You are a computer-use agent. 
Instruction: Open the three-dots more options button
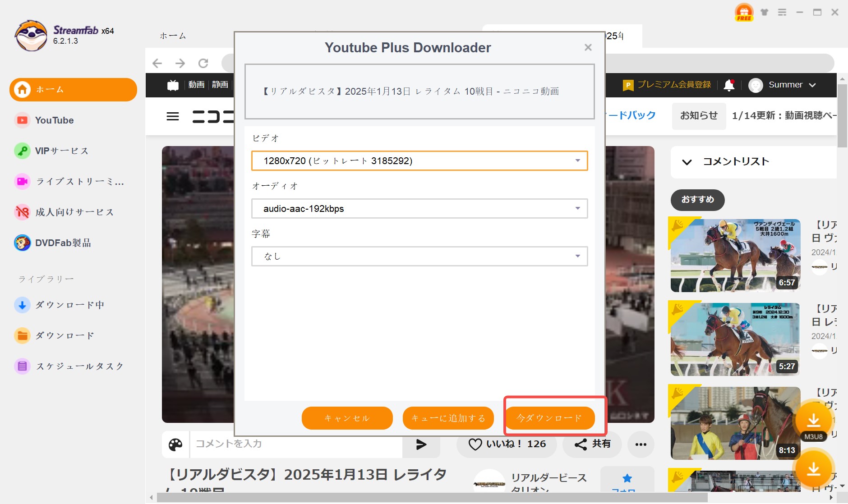coord(641,444)
